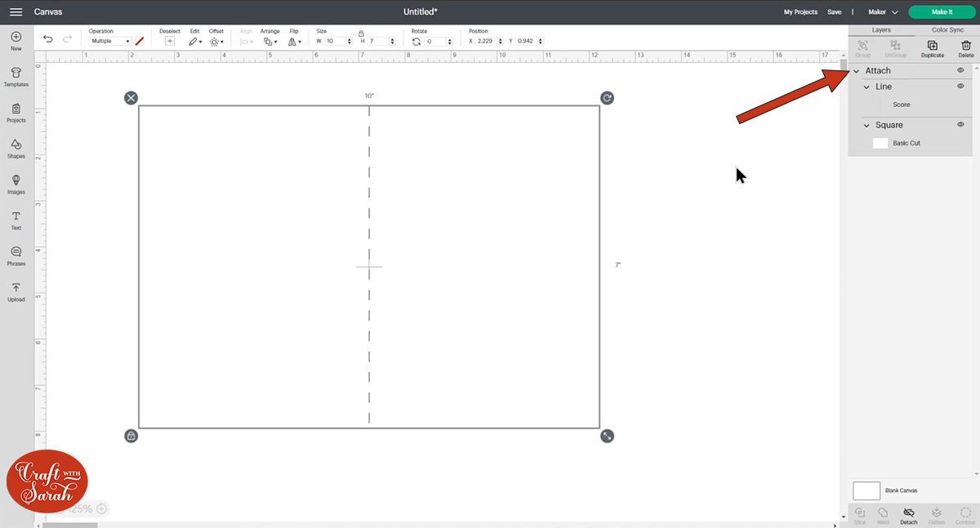This screenshot has width=980, height=528.
Task: Open the Shapes tool
Action: pos(16,148)
